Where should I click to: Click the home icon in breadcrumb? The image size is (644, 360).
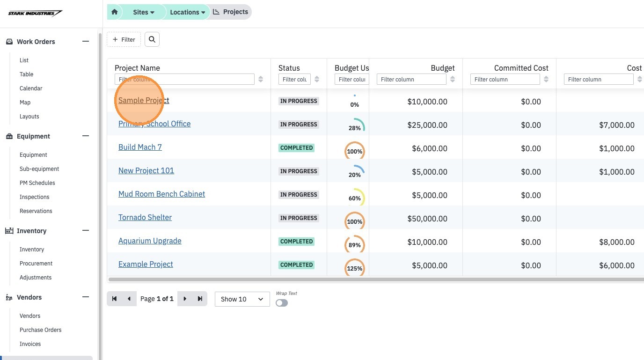115,12
